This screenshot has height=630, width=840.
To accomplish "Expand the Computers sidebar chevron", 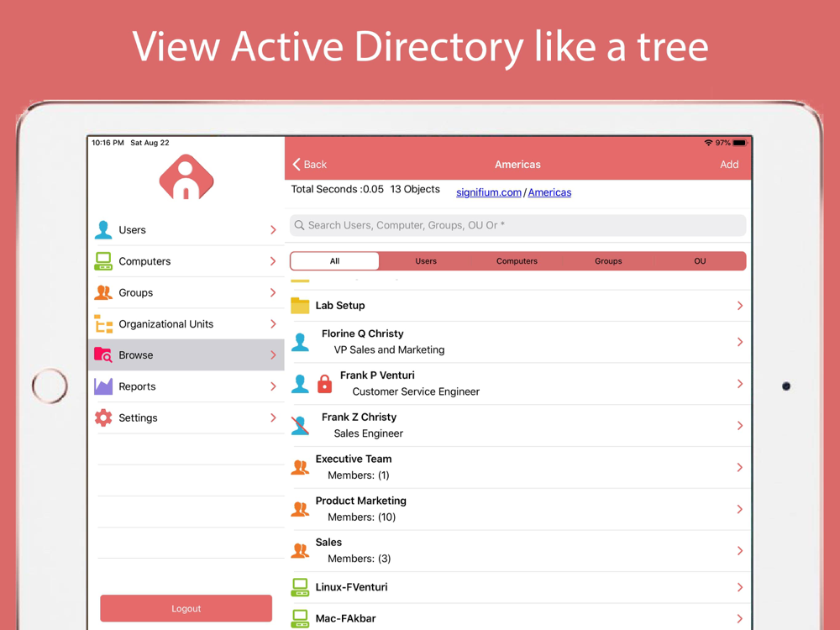I will pyautogui.click(x=273, y=261).
